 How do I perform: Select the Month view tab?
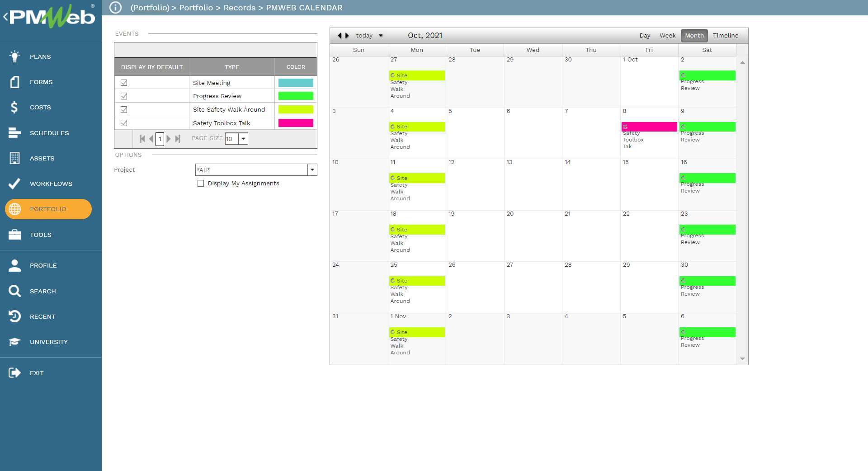694,35
